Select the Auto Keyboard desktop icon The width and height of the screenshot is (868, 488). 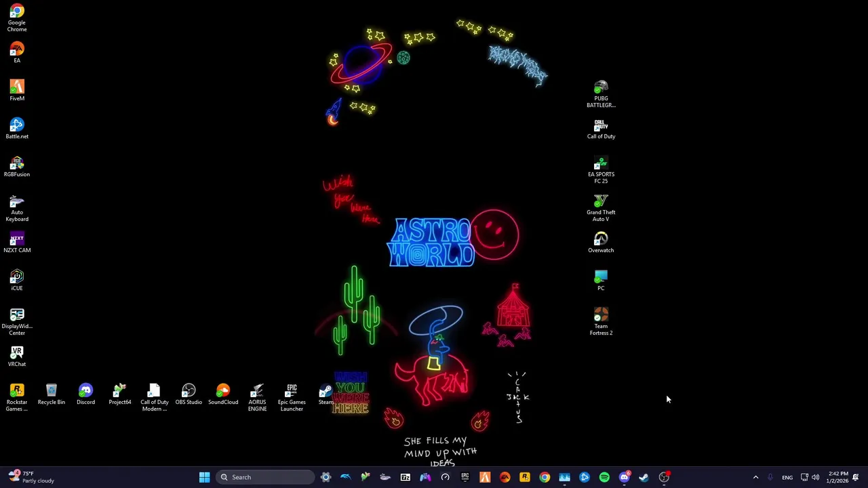point(17,208)
